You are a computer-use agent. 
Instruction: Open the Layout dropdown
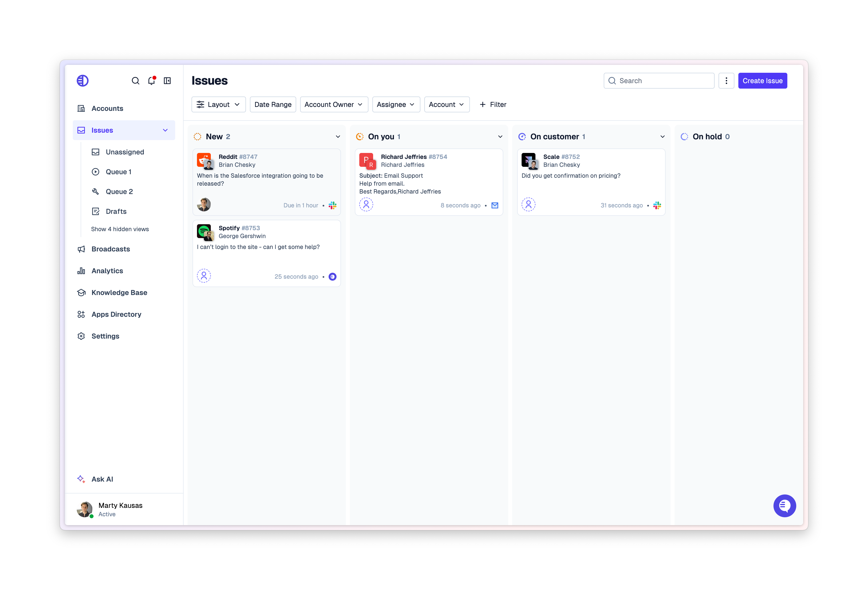coord(218,105)
